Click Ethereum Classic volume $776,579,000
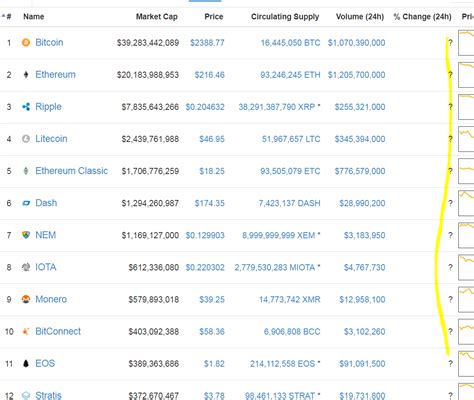This screenshot has width=474, height=400. pos(360,171)
